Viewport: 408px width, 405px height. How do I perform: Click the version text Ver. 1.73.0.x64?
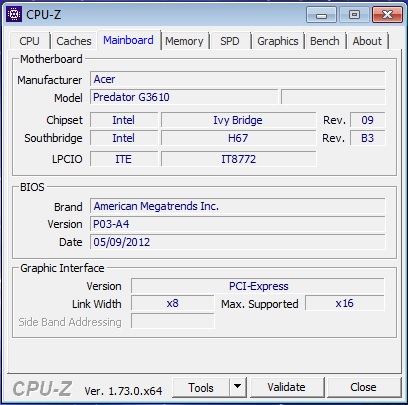(123, 391)
